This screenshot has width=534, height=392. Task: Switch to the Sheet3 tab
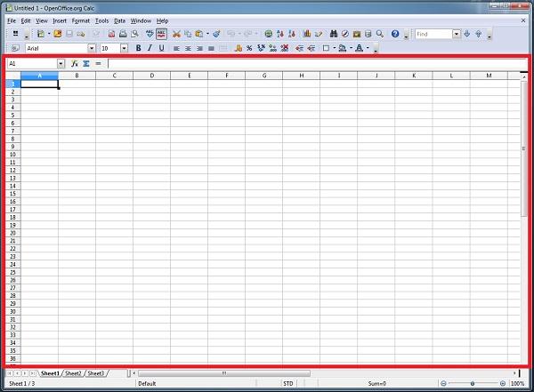coord(96,373)
